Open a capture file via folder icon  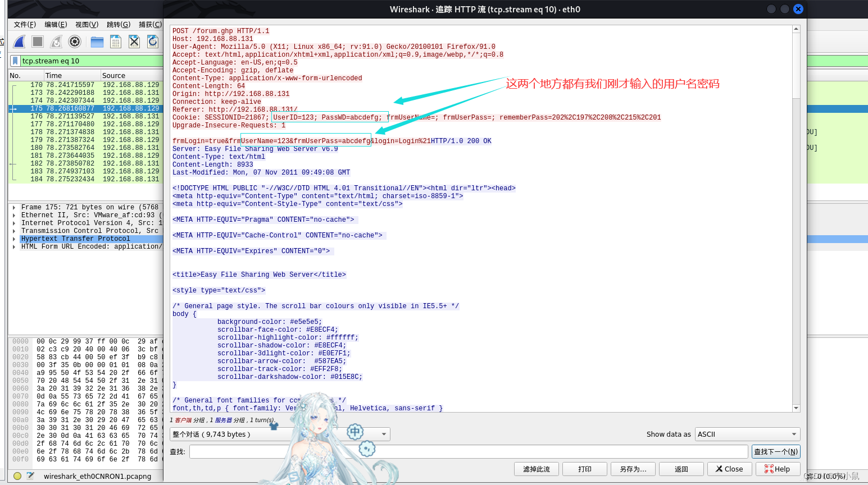click(x=97, y=42)
